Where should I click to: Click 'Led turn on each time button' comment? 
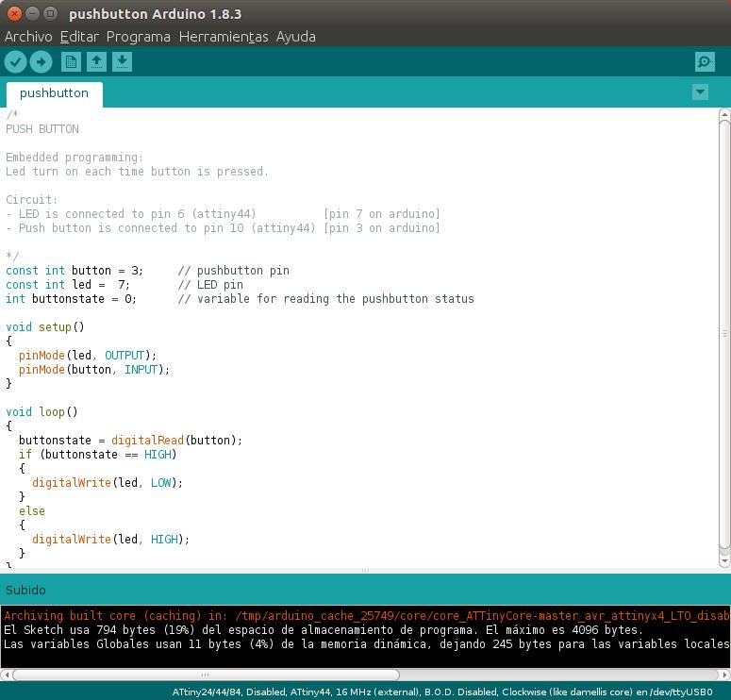137,172
